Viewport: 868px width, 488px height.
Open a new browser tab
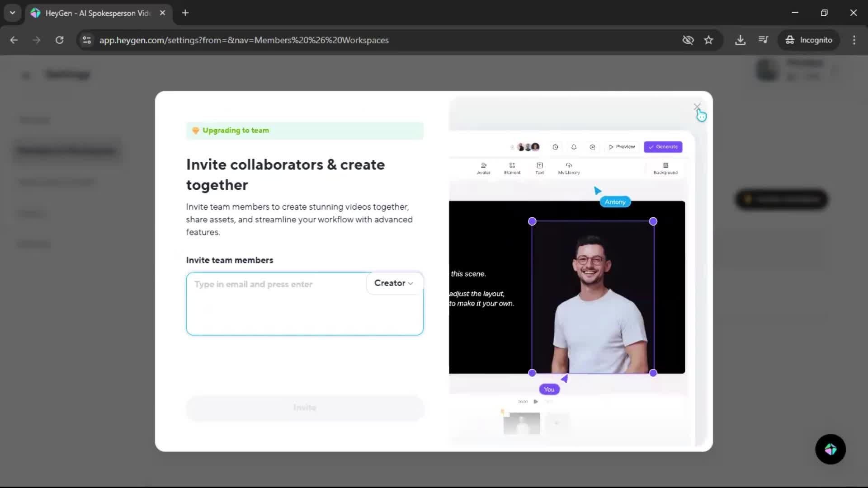coord(185,13)
